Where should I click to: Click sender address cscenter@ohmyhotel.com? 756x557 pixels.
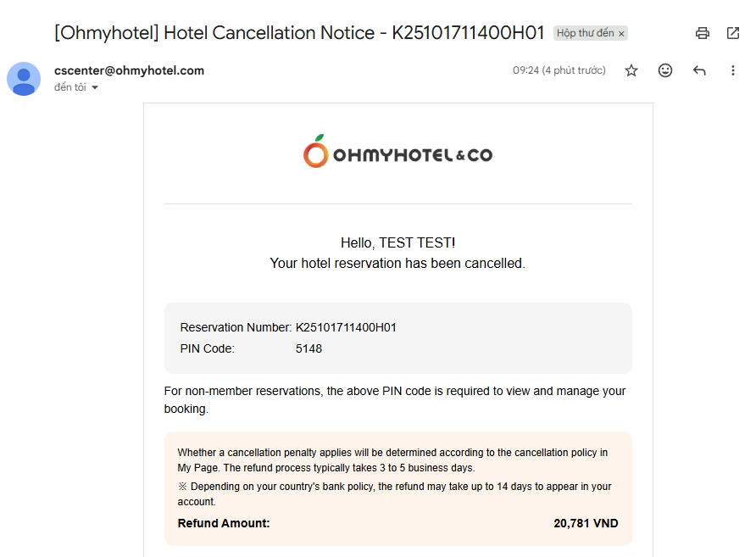pos(129,70)
